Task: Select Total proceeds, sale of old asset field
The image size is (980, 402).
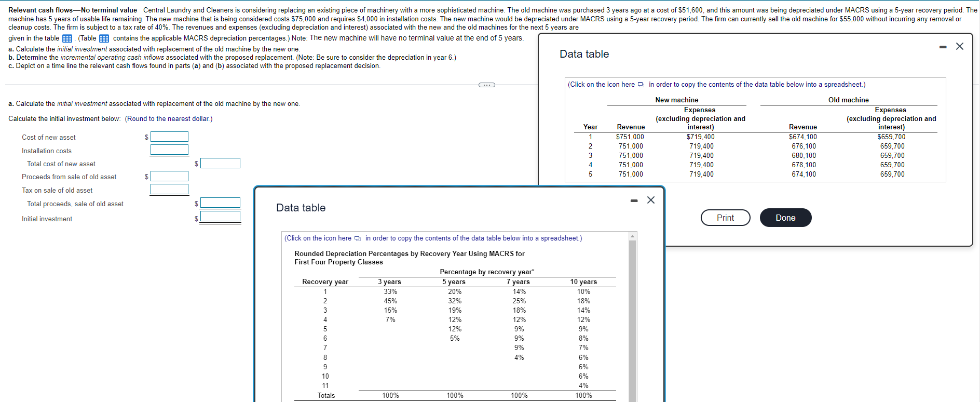Action: tap(220, 203)
